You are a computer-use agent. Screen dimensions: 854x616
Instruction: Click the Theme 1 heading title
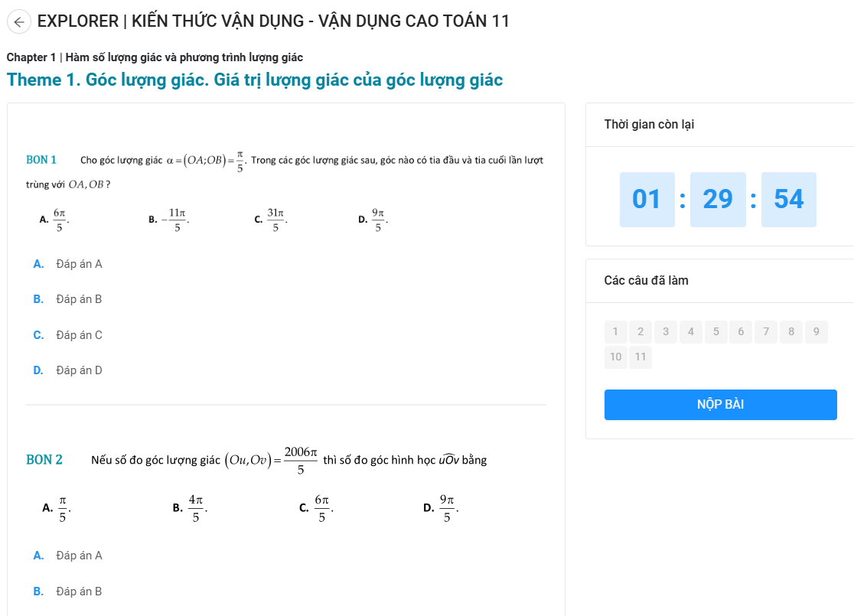click(254, 80)
